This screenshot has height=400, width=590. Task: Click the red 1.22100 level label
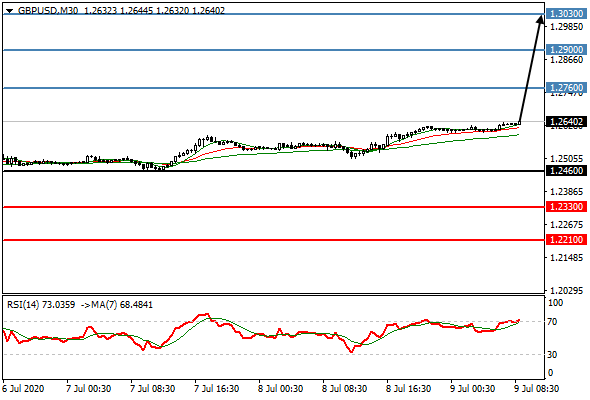[566, 239]
